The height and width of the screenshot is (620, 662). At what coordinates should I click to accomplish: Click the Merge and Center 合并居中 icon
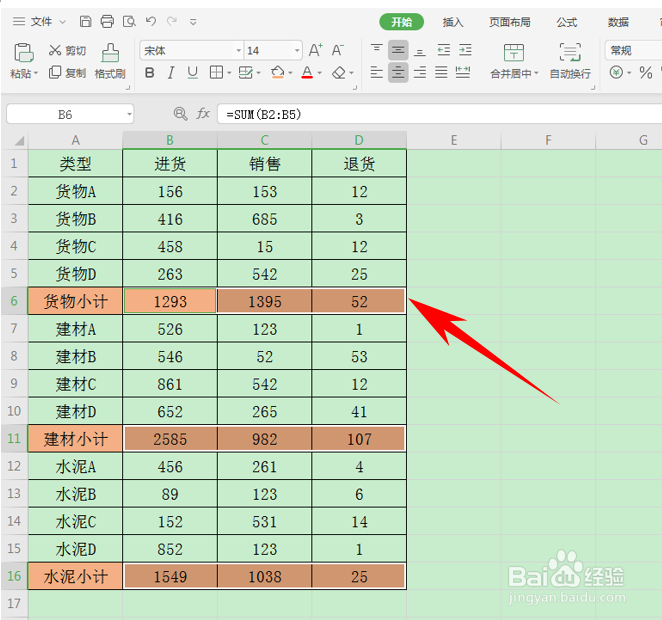(x=514, y=53)
